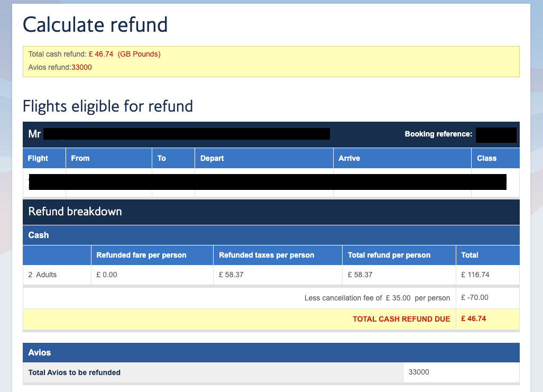The width and height of the screenshot is (543, 392).
Task: Click the Refund breakdown section header
Action: 72,211
